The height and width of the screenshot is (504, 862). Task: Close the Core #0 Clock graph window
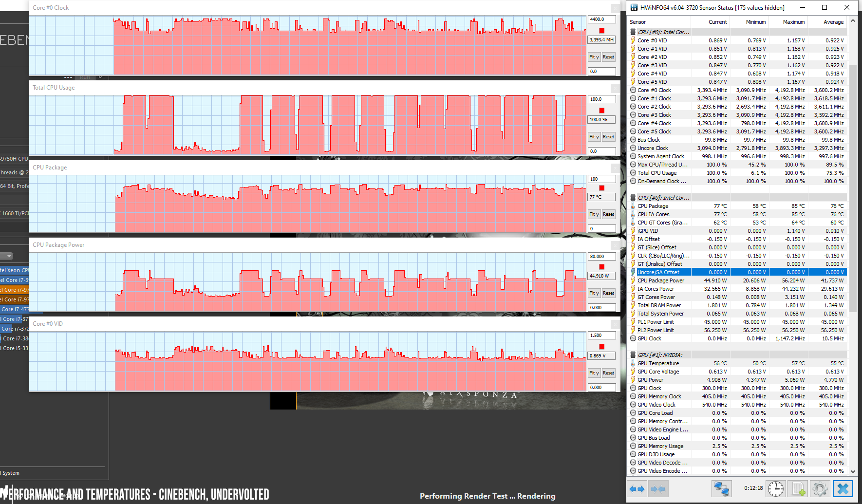point(615,8)
